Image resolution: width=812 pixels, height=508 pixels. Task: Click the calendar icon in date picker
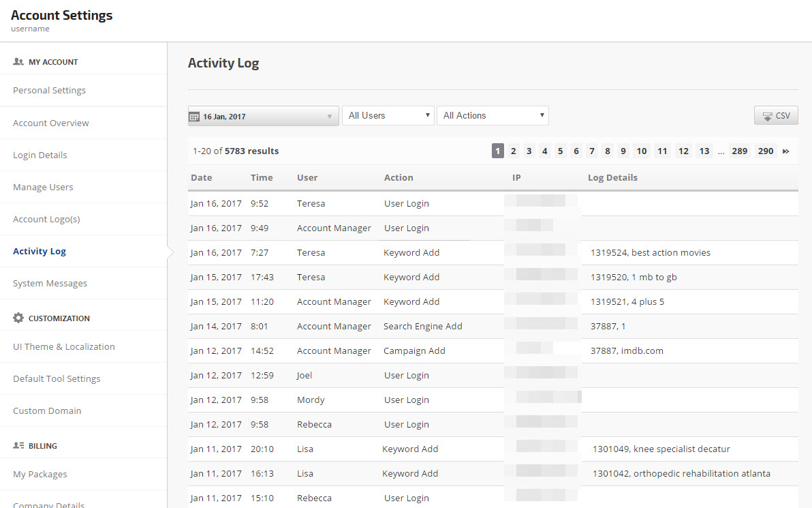tap(194, 117)
